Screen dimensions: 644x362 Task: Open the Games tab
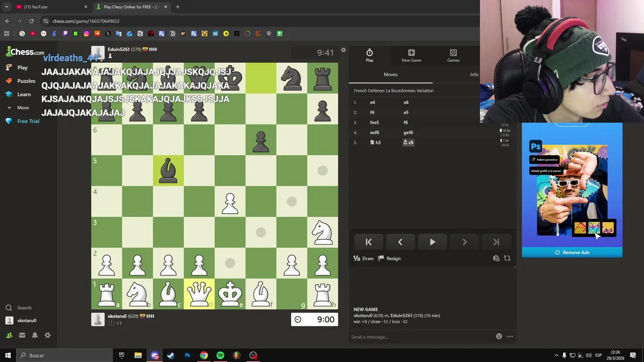click(453, 56)
